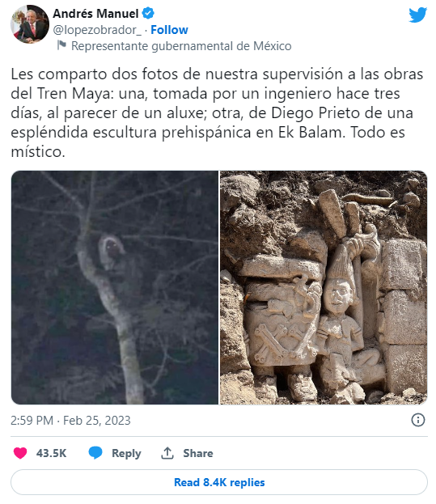The width and height of the screenshot is (436, 504).
Task: Click the Share text label
Action: click(198, 453)
